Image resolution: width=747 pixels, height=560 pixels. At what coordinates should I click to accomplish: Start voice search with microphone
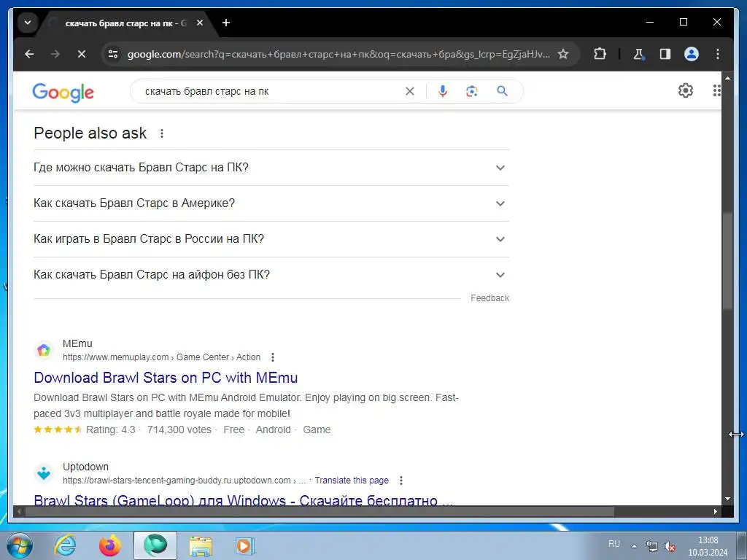point(443,91)
